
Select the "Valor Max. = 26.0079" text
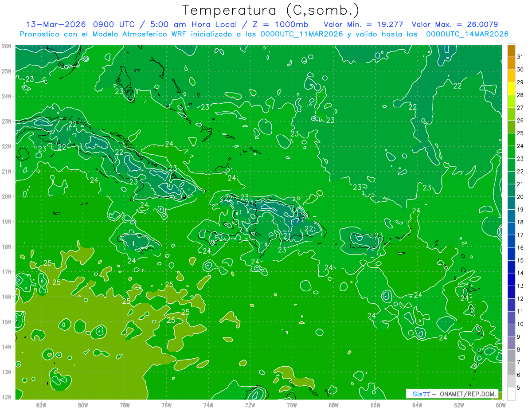pyautogui.click(x=454, y=24)
